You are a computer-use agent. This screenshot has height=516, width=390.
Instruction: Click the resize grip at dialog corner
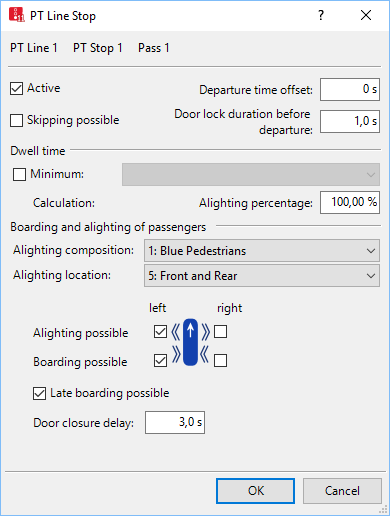pos(383,509)
